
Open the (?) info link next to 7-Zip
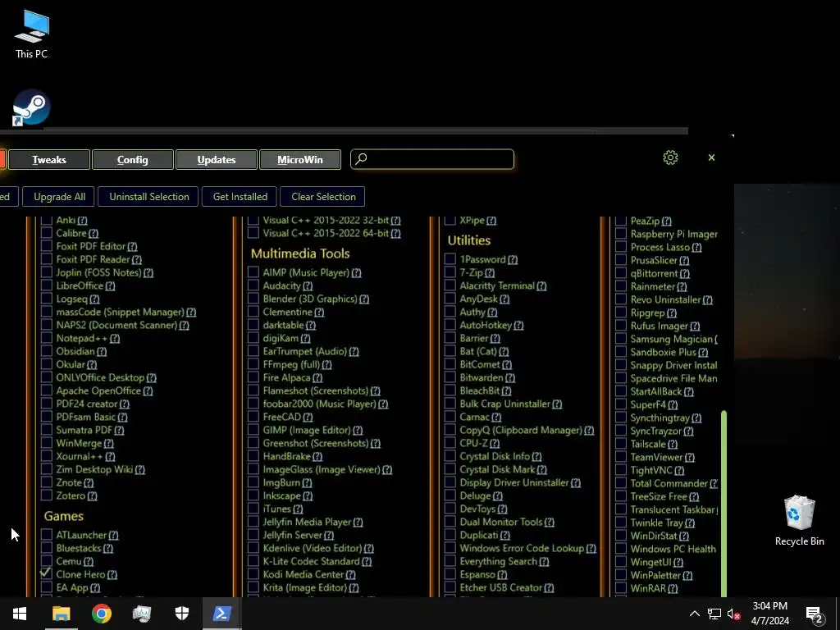click(490, 272)
